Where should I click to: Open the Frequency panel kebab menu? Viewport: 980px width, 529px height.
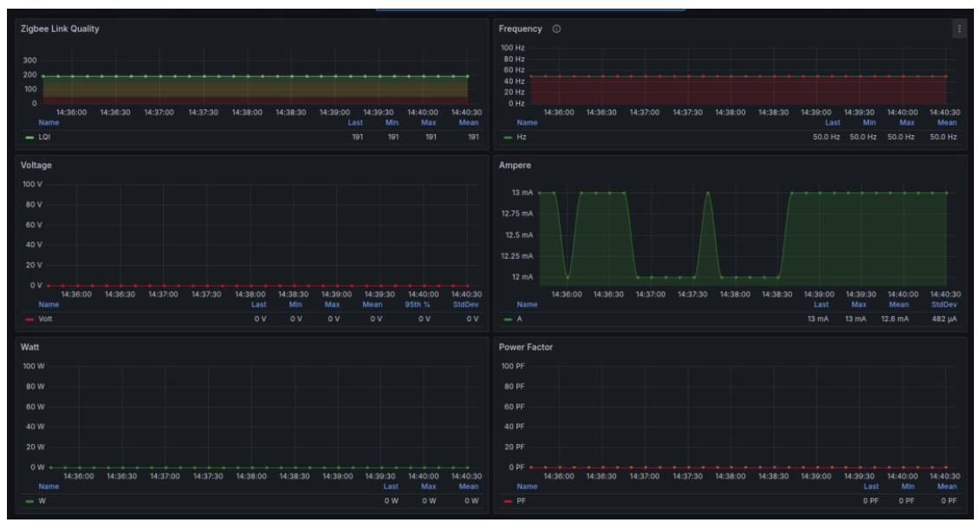coord(958,29)
